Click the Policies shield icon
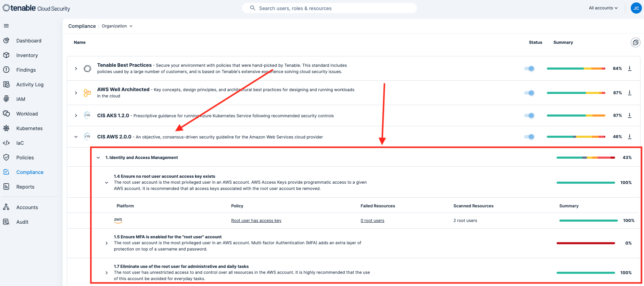 click(x=6, y=158)
